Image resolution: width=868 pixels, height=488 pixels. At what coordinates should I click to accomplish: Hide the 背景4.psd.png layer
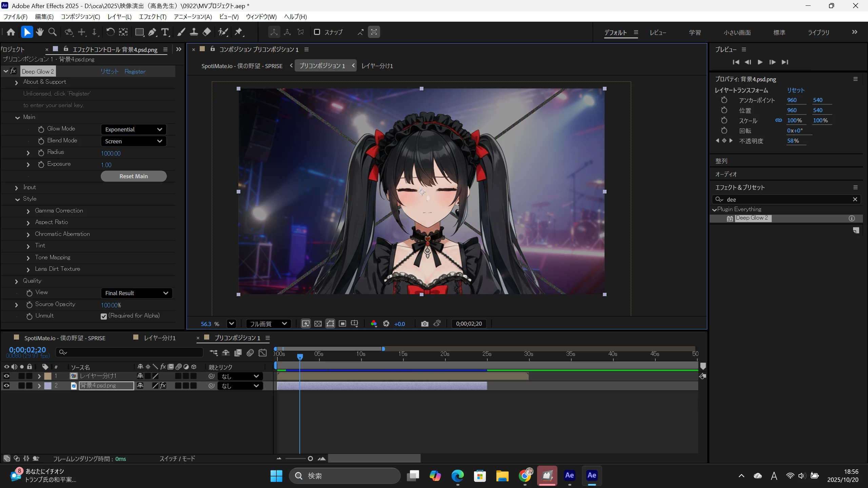(x=6, y=386)
